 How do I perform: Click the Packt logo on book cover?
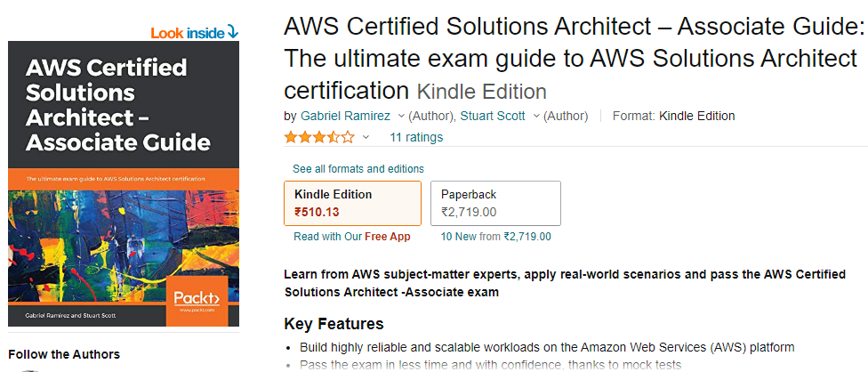pyautogui.click(x=197, y=296)
